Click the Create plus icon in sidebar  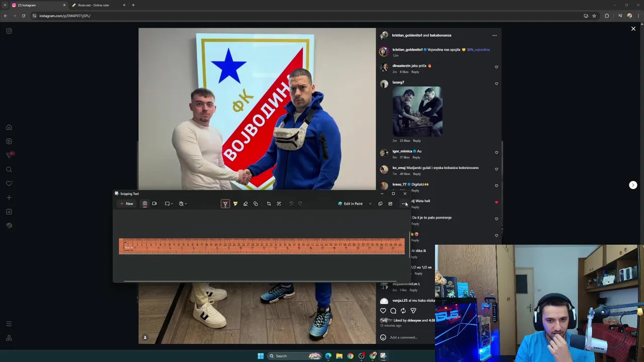(x=9, y=198)
